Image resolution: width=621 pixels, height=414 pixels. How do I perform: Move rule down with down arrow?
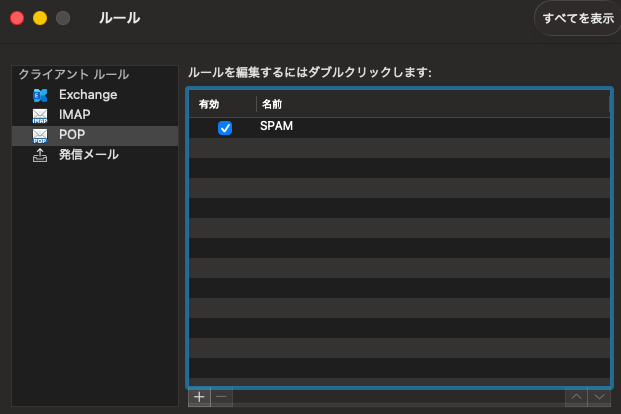click(x=599, y=397)
